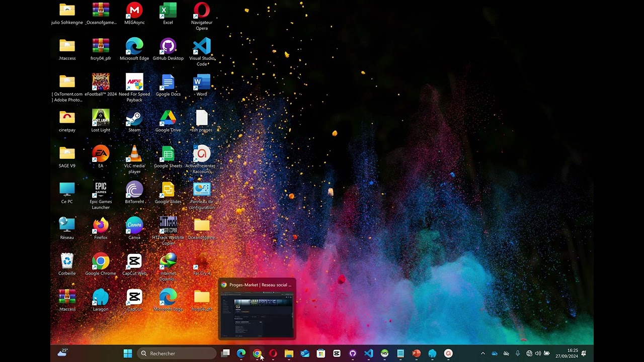Screen dimensions: 644x362
Task: Open the weather widget showing 25°
Action: coord(62,353)
